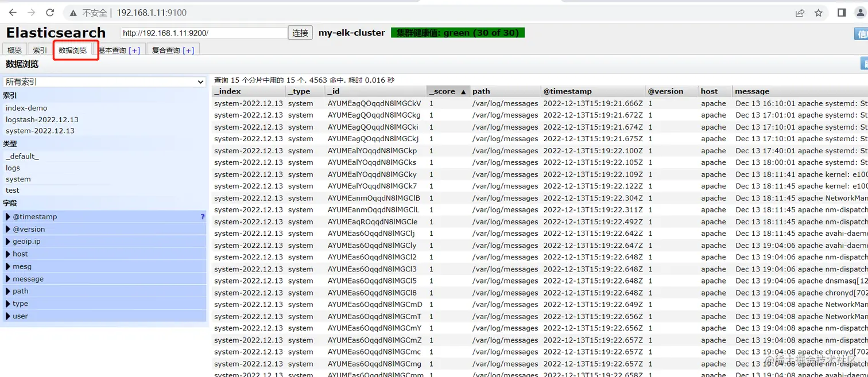This screenshot has height=377, width=868.
Task: Sort by the _index column header
Action: (249, 91)
